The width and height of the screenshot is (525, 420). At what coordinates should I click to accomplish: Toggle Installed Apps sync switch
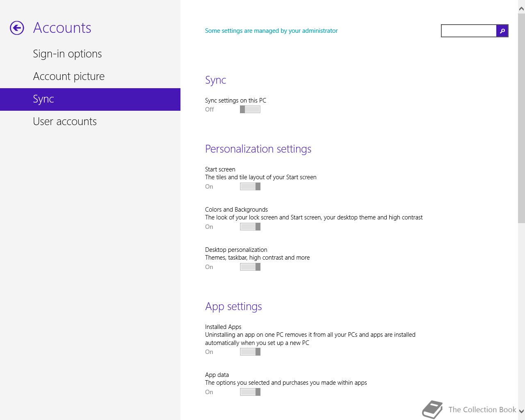250,352
